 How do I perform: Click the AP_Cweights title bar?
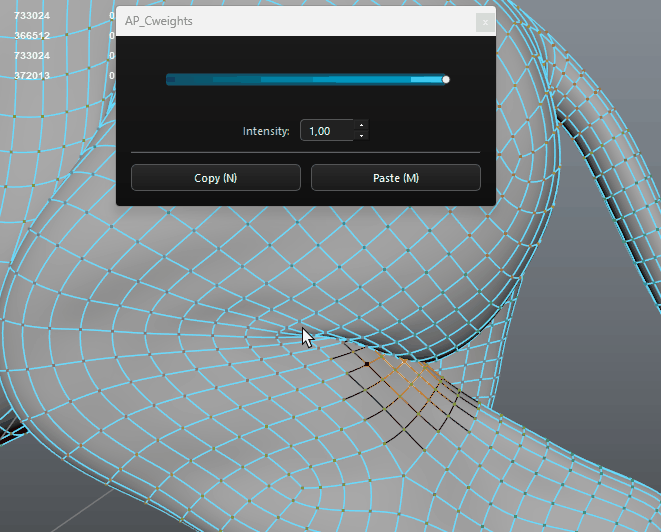coord(306,21)
